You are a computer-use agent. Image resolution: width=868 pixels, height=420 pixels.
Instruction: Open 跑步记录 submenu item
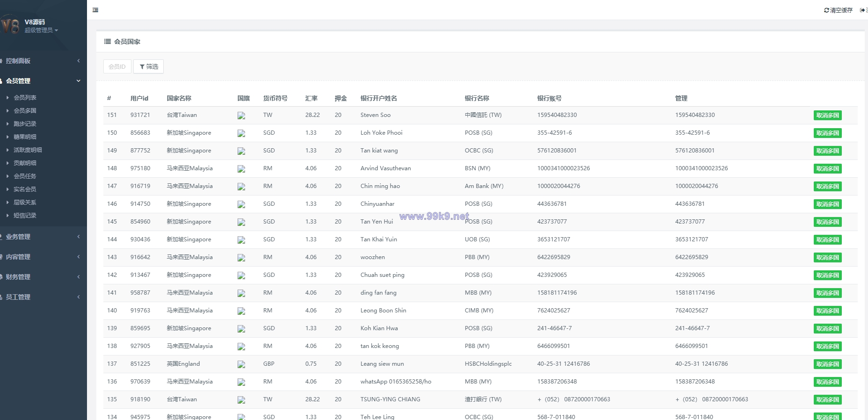pos(25,124)
